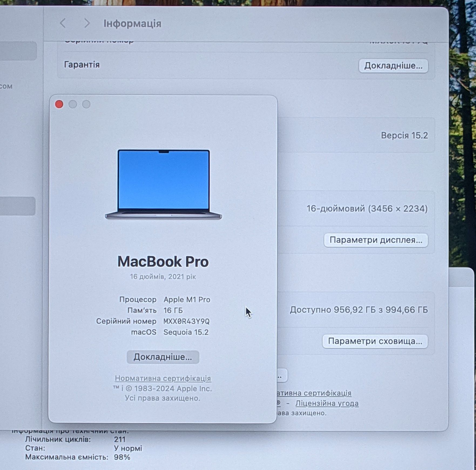The image size is (476, 470).
Task: Go back using the left chevron arrow
Action: click(x=63, y=23)
